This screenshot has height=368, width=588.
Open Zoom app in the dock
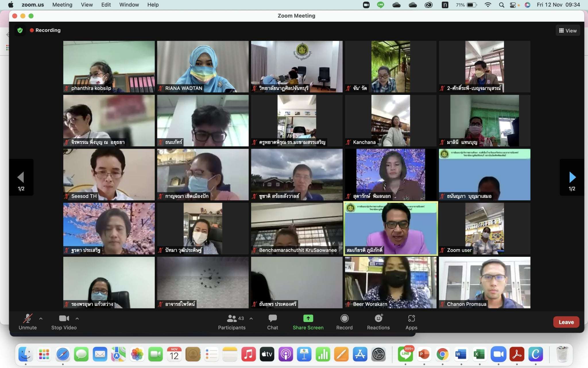point(498,354)
